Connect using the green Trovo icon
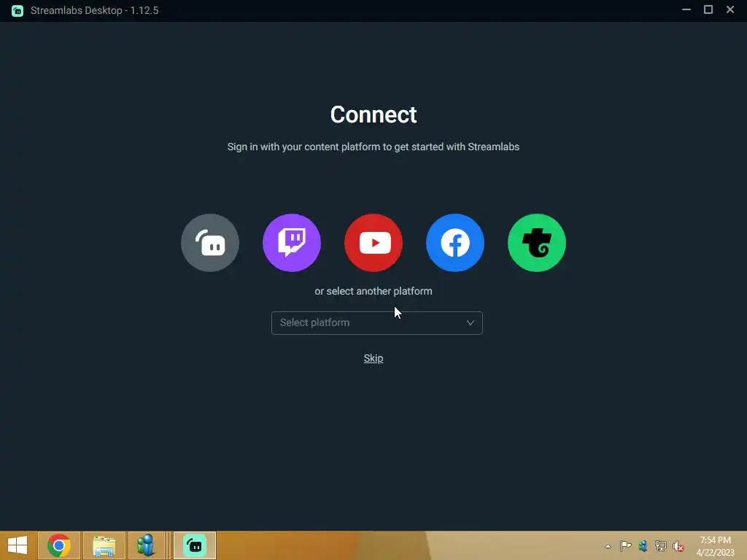The image size is (747, 560). click(x=537, y=243)
